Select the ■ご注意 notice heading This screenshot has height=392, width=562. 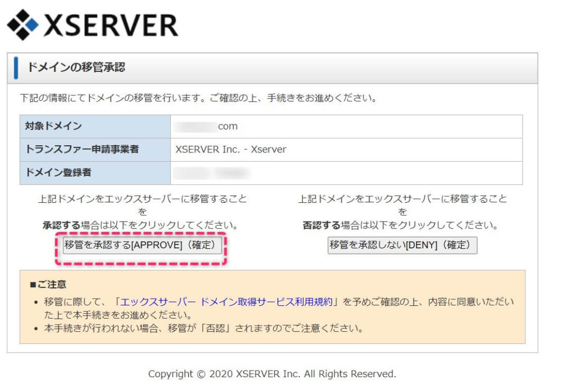click(48, 285)
